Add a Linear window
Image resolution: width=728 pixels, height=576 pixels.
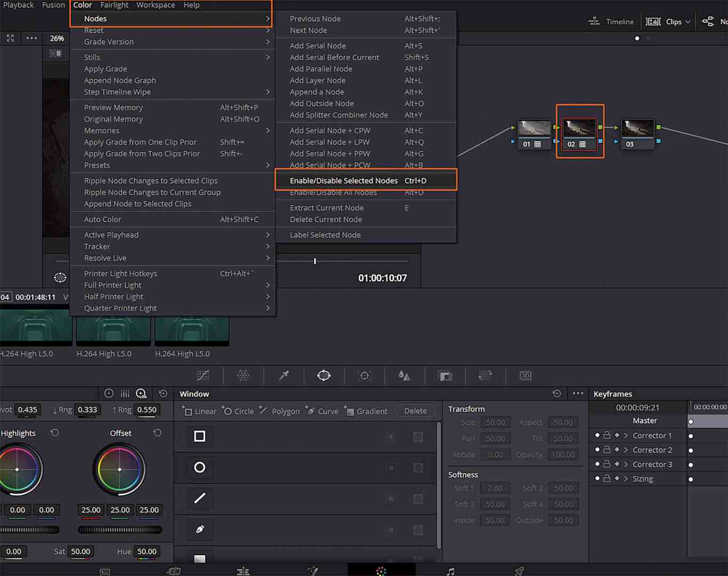pyautogui.click(x=199, y=411)
